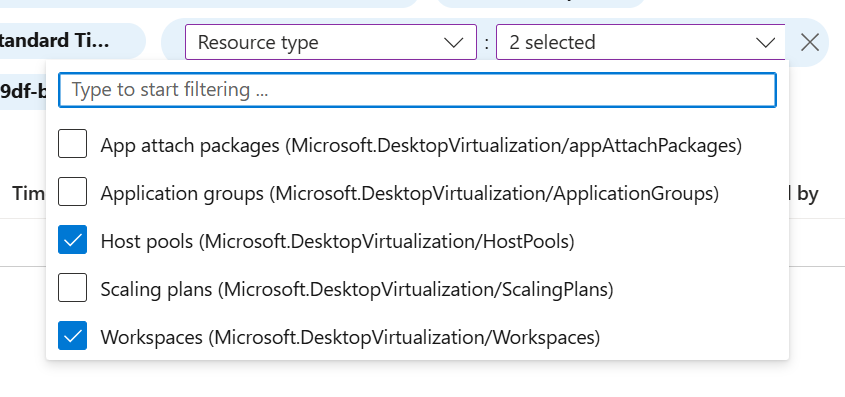Check the Application groups checkbox

pyautogui.click(x=72, y=192)
